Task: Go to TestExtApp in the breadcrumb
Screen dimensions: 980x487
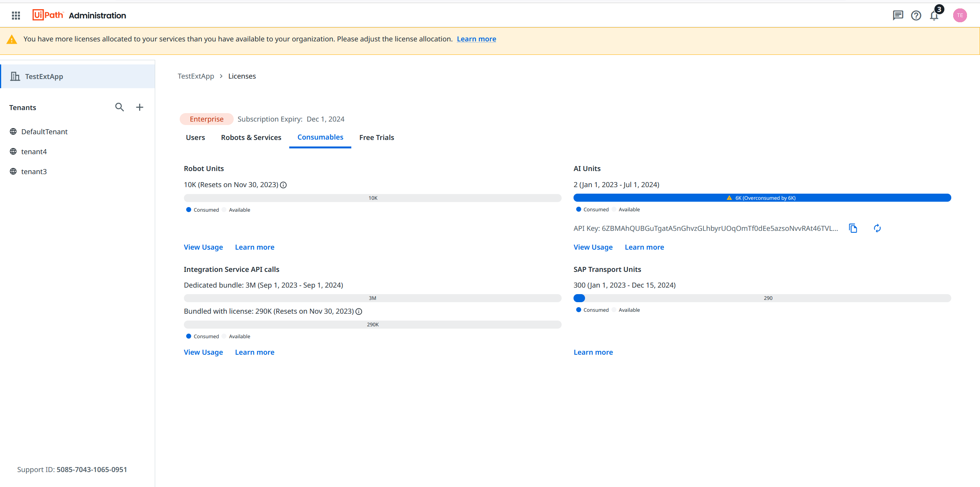Action: click(x=196, y=76)
